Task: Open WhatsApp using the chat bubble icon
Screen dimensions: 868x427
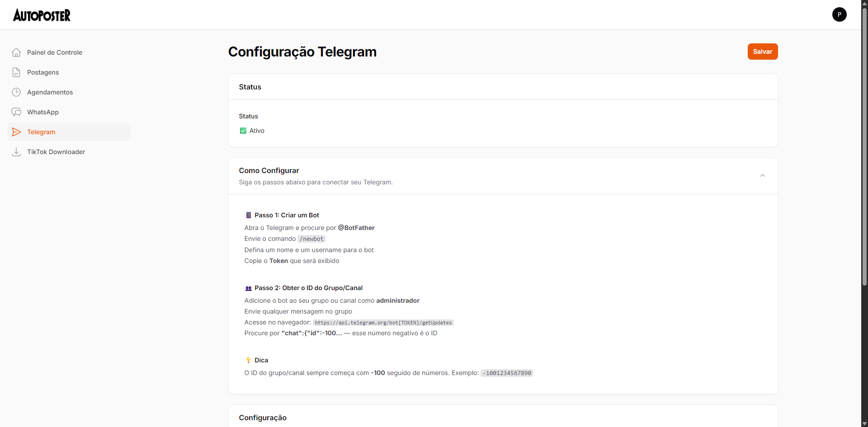Action: pyautogui.click(x=16, y=112)
